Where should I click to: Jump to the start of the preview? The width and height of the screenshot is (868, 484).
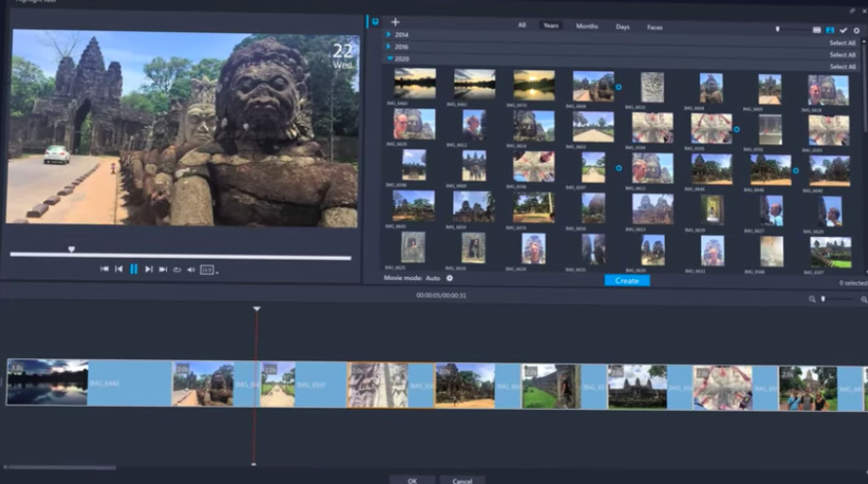click(x=104, y=269)
